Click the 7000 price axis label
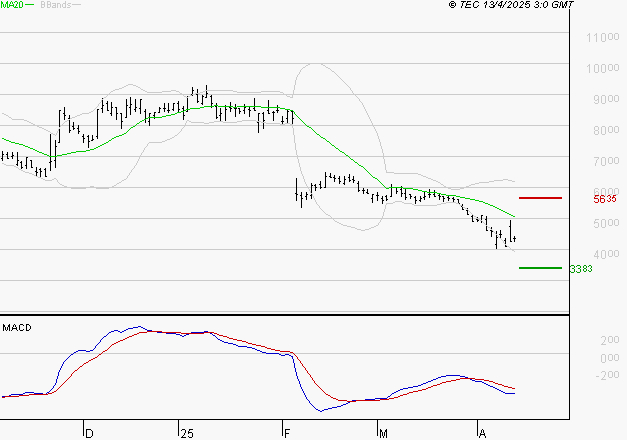Screen dimensions: 627x440 coord(606,161)
